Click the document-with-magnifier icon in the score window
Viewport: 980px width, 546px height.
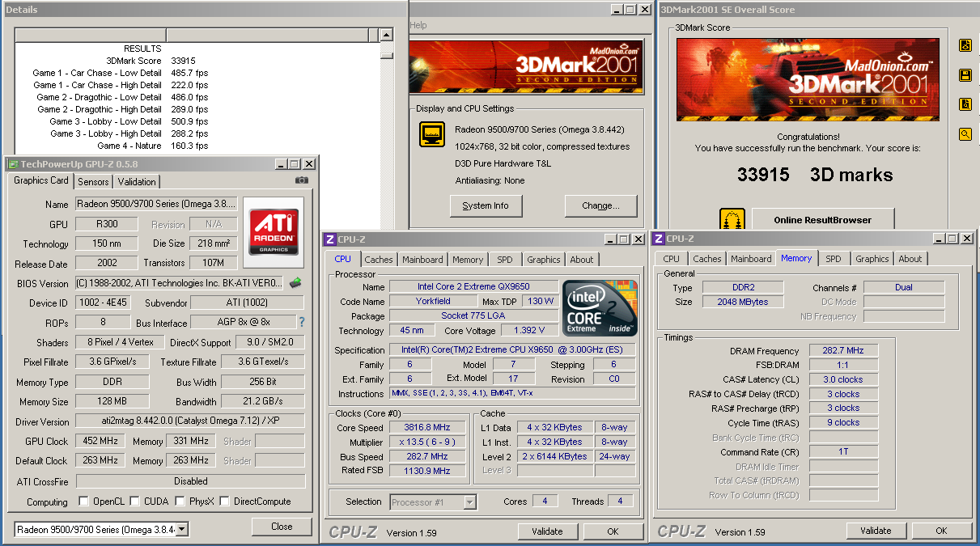pyautogui.click(x=965, y=104)
